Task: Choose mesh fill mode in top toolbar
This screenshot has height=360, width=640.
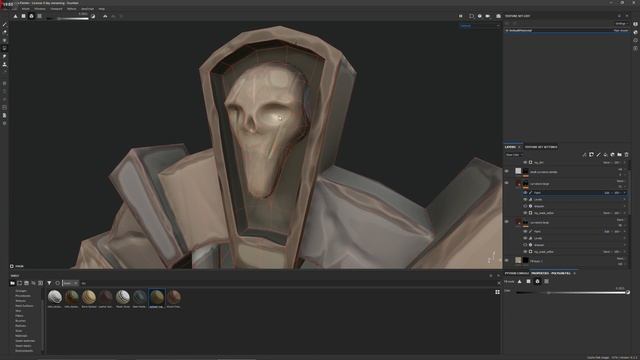Action: point(31,16)
